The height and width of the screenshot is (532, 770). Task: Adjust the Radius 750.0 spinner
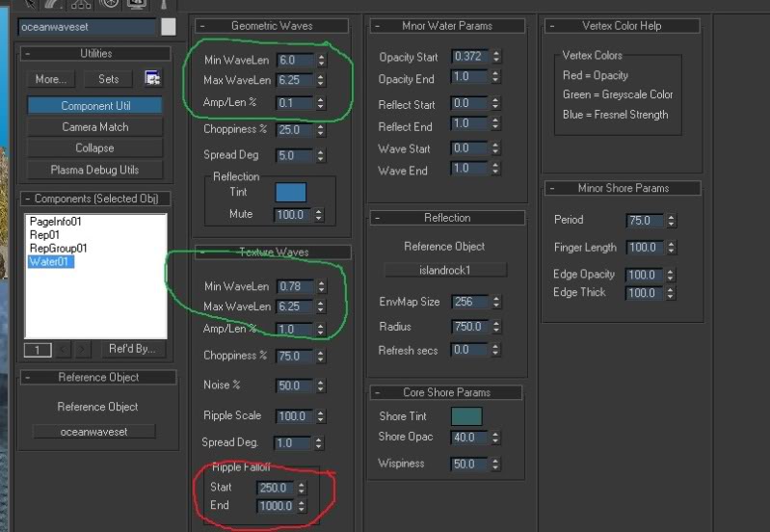point(496,327)
